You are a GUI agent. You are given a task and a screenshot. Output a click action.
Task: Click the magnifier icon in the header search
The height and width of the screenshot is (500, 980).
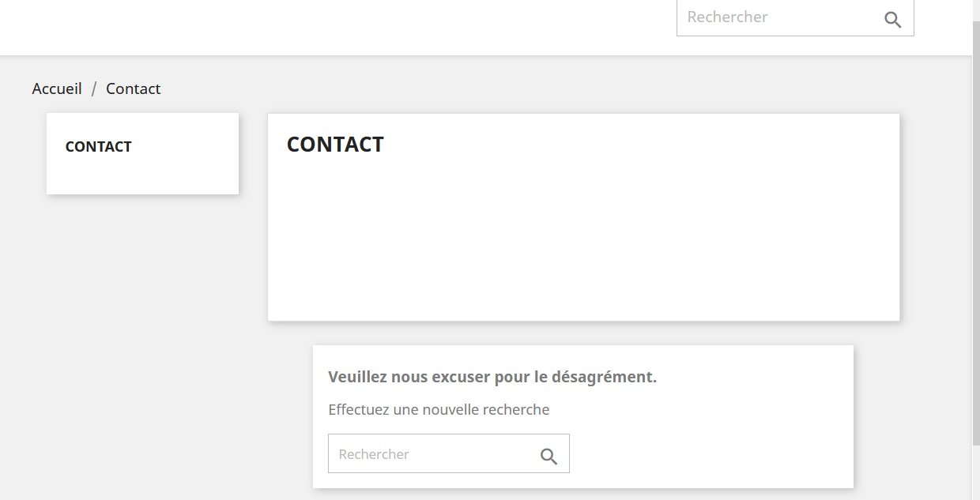893,20
